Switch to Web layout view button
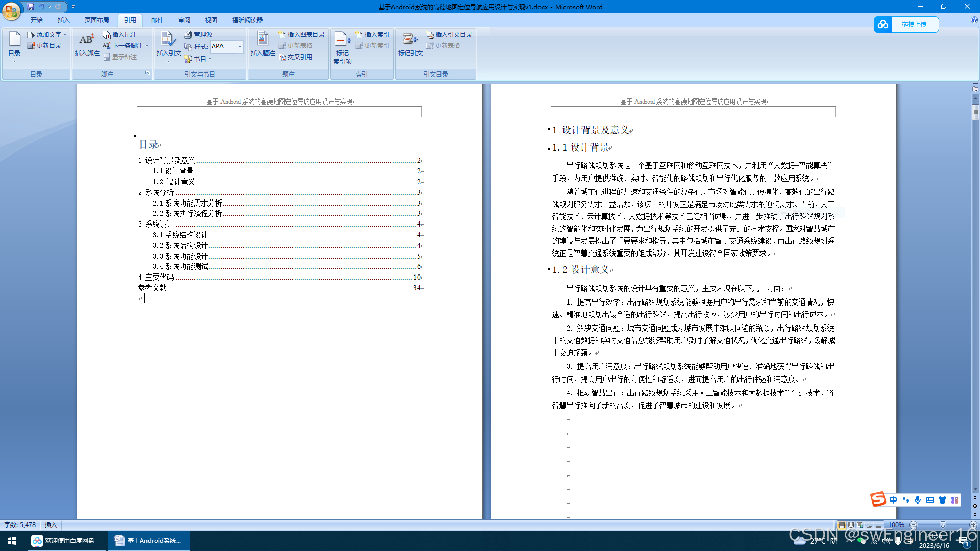This screenshot has height=551, width=980. pos(860,525)
